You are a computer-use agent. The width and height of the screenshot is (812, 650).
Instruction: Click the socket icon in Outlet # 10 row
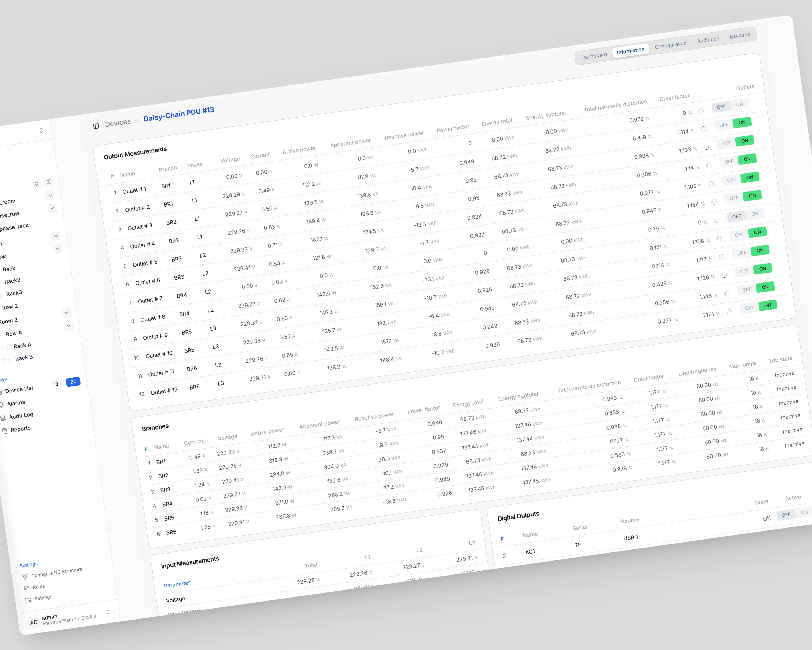tap(724, 275)
